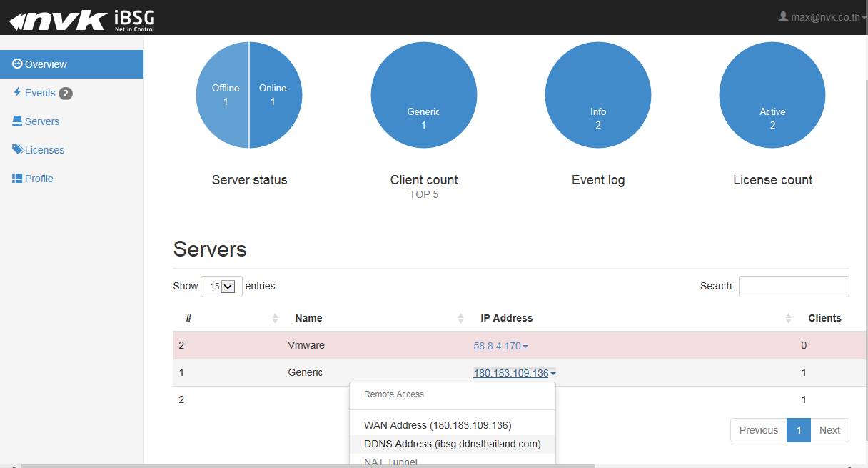Click the horizontal scrollbar at bottom
Image resolution: width=868 pixels, height=468 pixels.
point(308,466)
